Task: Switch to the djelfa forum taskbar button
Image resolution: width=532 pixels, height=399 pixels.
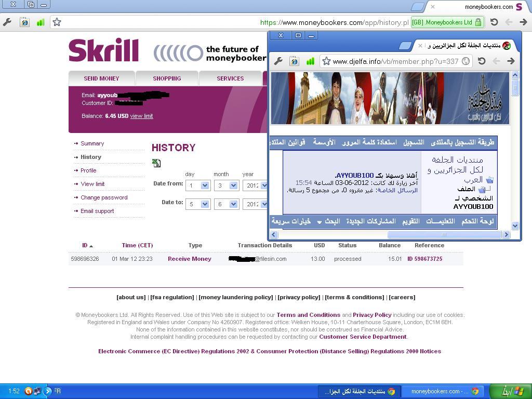Action: click(360, 391)
